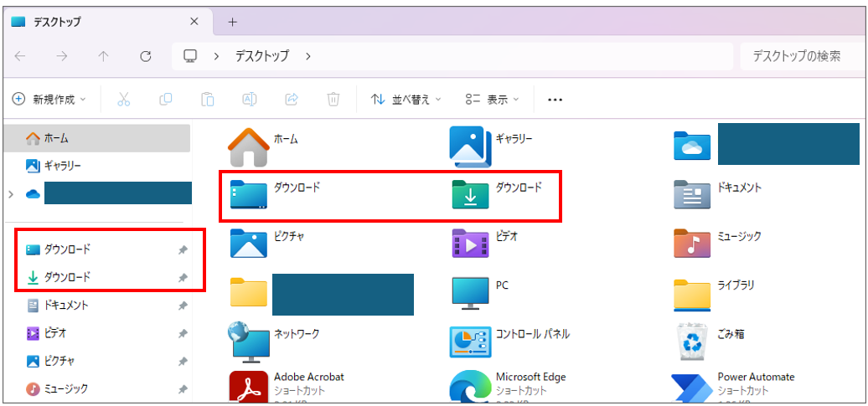Select the ギャラリー item in file pane
The width and height of the screenshot is (868, 406).
(492, 146)
